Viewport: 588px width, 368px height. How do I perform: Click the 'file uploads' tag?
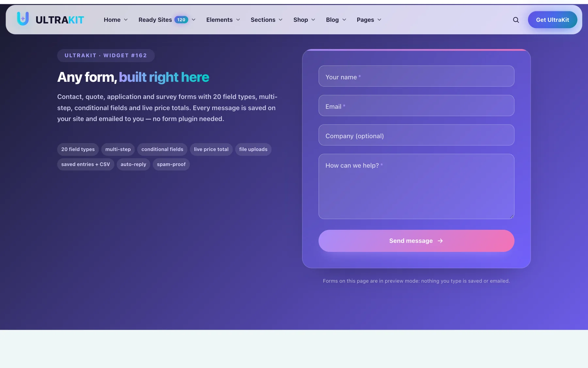coord(253,149)
